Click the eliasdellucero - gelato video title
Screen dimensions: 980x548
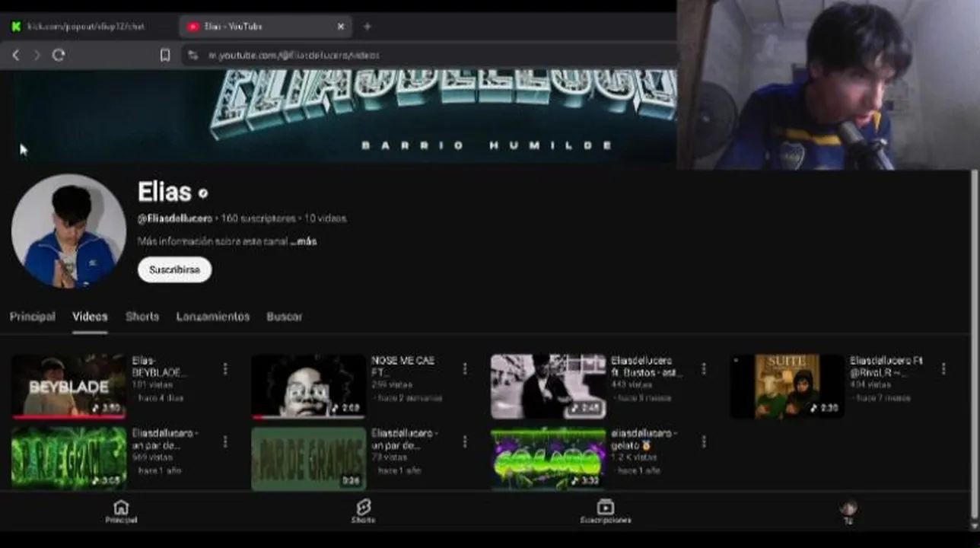click(x=644, y=439)
